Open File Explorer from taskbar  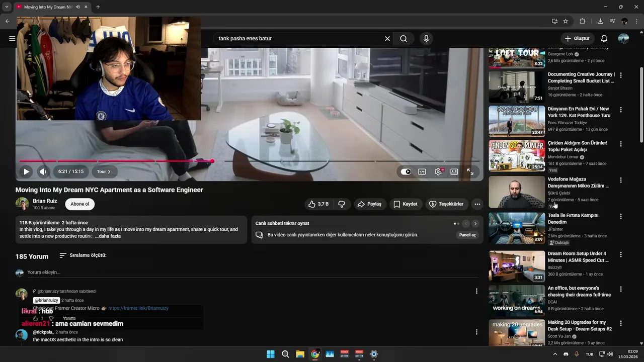pos(300,354)
